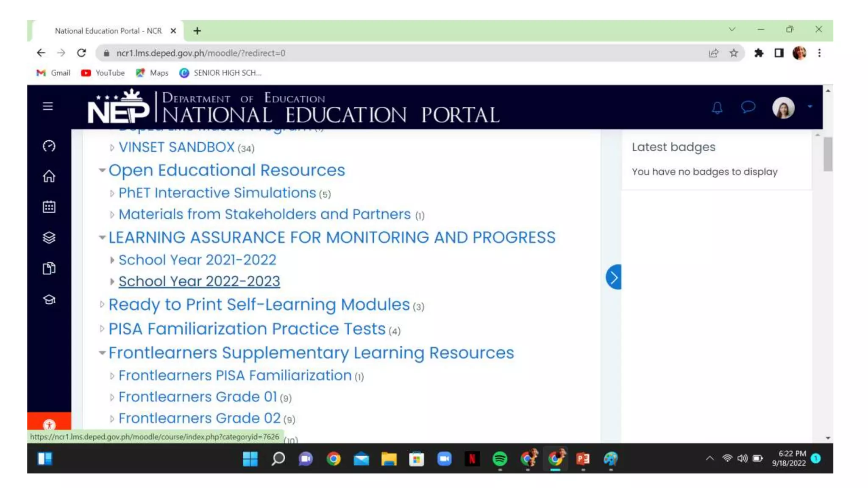
Task: Open the Gmail bookmark
Action: coord(53,73)
